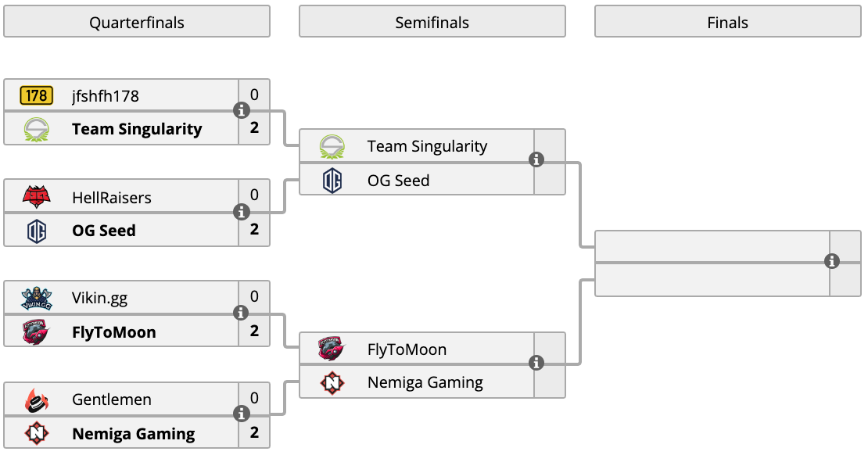Click the Vikin.gg viking logo in quarterfinals
This screenshot has width=868, height=455.
37,299
